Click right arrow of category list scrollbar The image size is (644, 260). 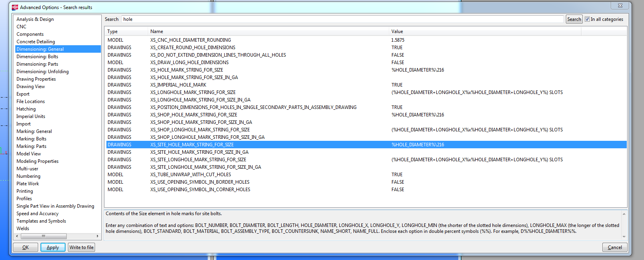(97, 236)
